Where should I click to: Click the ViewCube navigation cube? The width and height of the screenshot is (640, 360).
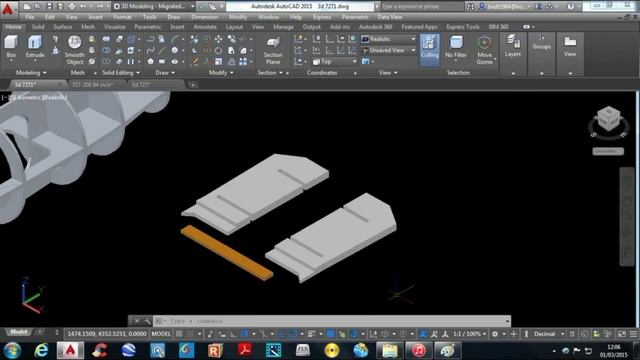[x=608, y=119]
